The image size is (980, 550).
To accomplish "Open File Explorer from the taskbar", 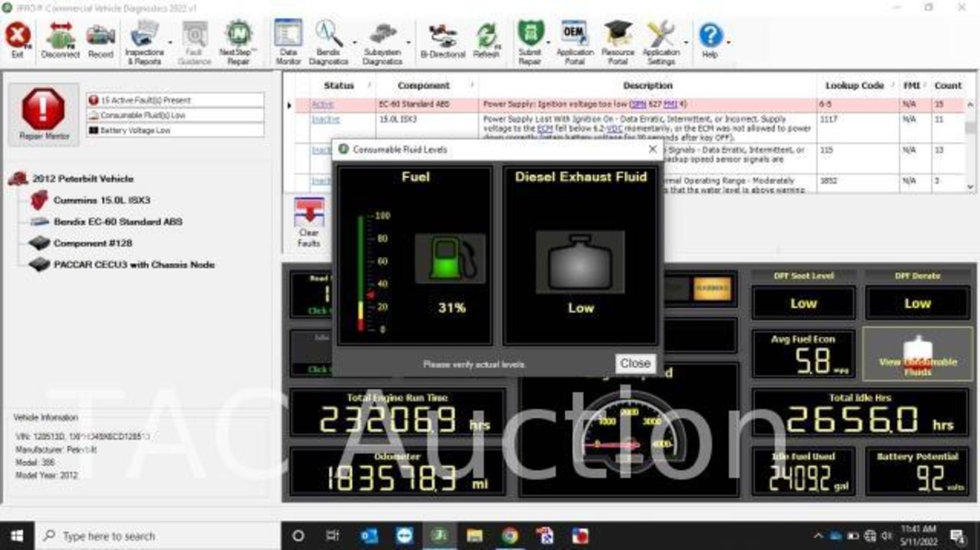I will tap(474, 536).
